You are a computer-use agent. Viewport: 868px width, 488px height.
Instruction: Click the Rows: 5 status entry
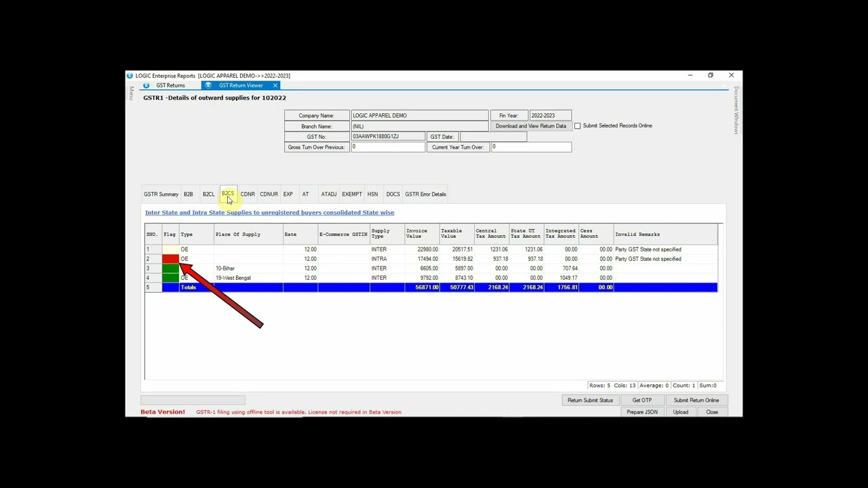pyautogui.click(x=599, y=386)
